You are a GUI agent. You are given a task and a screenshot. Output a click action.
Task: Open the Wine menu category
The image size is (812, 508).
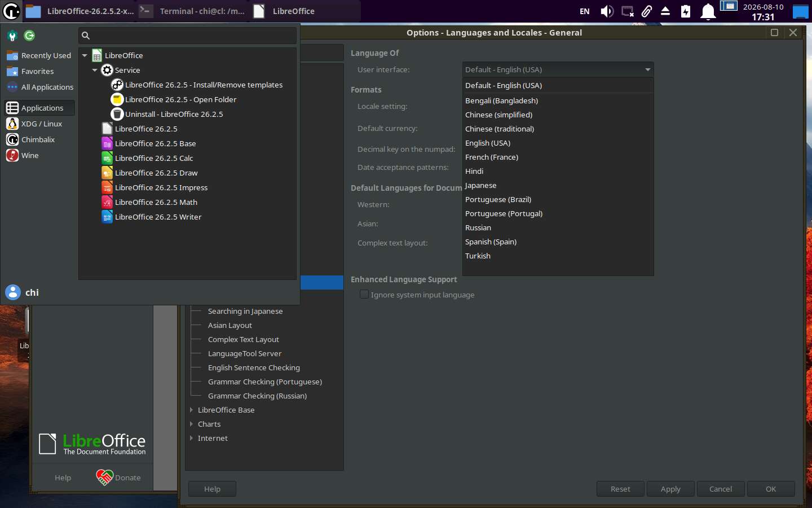point(39,155)
